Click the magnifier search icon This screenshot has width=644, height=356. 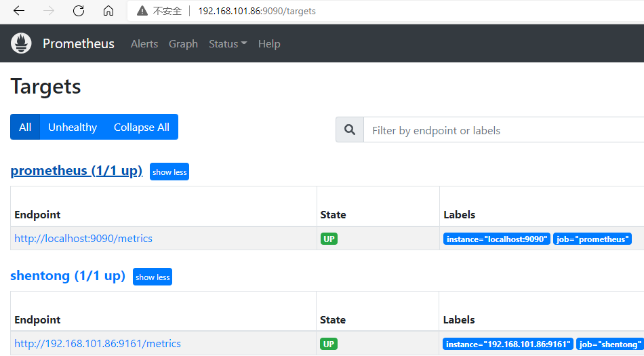pyautogui.click(x=350, y=130)
